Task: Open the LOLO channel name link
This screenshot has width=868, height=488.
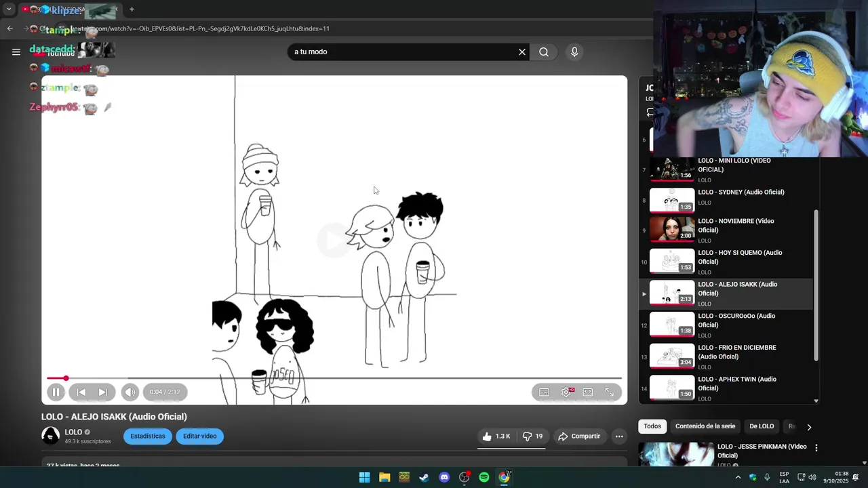Action: [73, 432]
